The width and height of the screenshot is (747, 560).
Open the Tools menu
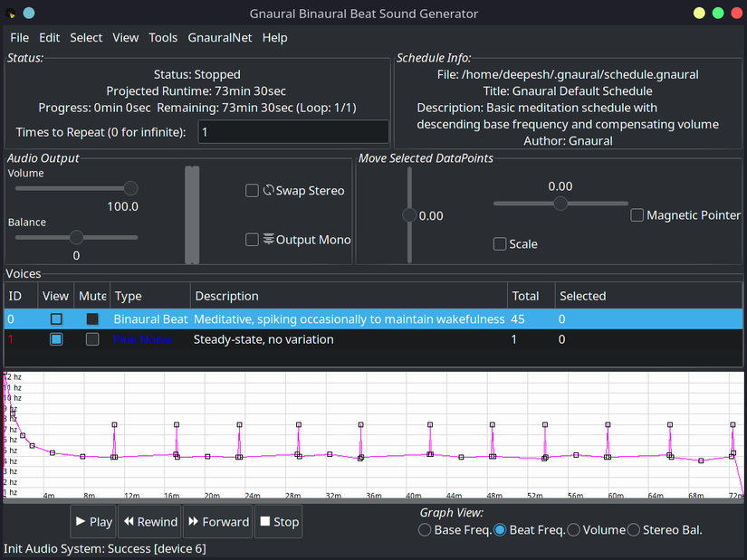coord(163,38)
